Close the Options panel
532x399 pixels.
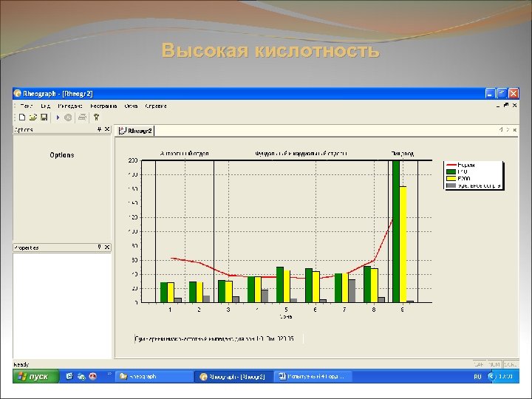[x=107, y=129]
